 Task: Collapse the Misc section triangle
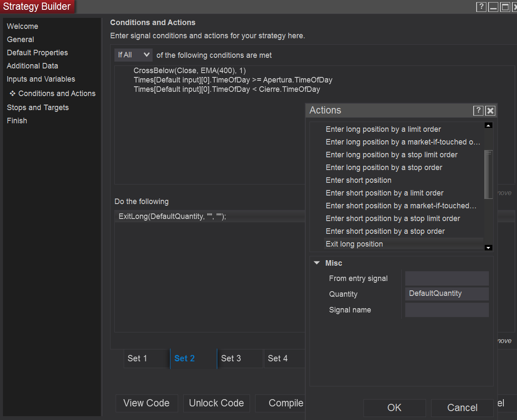(317, 263)
